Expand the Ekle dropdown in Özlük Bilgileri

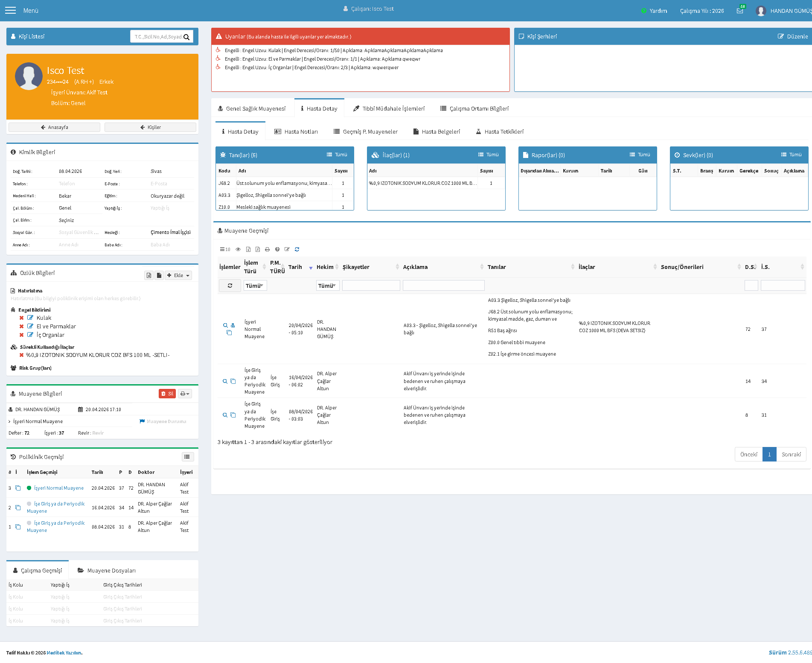click(x=178, y=275)
